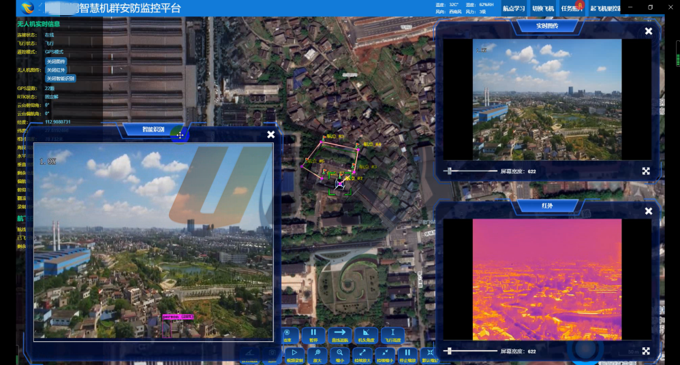This screenshot has width=680, height=365.
Task: Click the drone marker on the map
Action: (340, 185)
